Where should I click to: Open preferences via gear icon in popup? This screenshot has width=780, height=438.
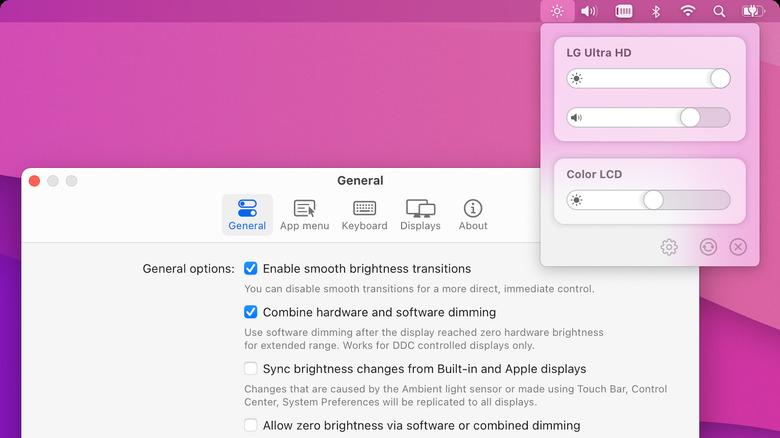pos(669,247)
